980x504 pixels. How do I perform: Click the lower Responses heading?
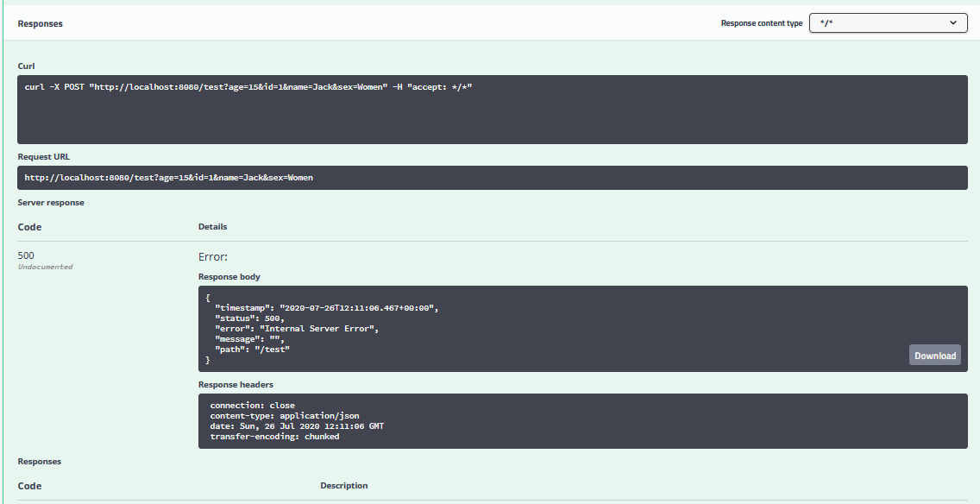40,462
